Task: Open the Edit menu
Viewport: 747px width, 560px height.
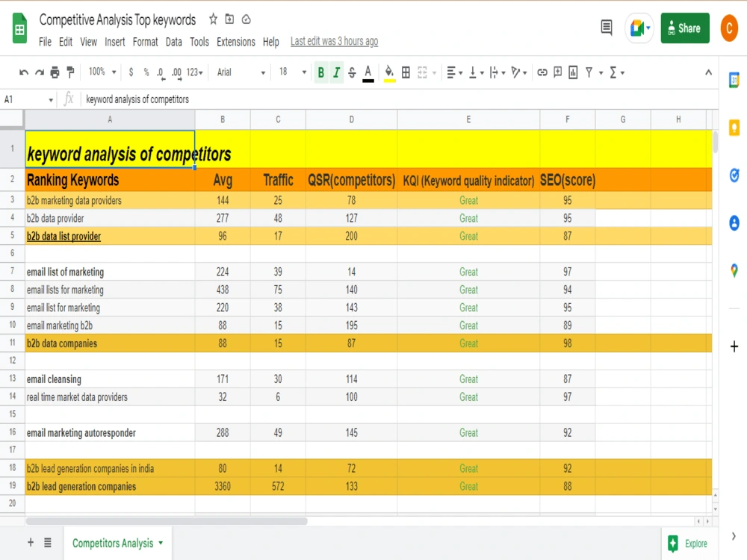Action: pyautogui.click(x=66, y=42)
